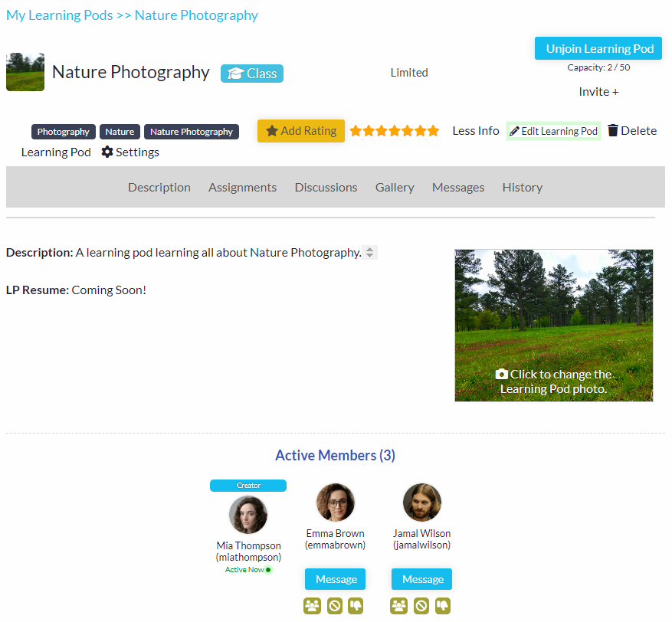
Task: Click the Learning Pod label beside Settings
Action: pos(56,152)
